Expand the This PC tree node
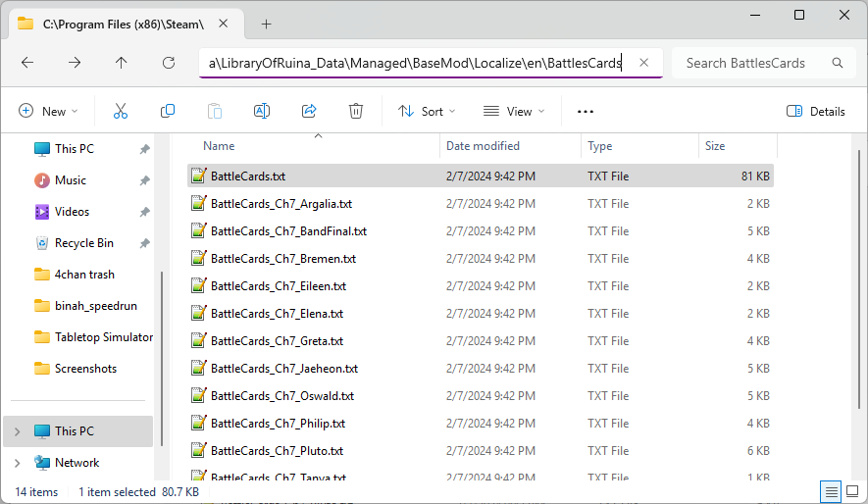 (17, 431)
